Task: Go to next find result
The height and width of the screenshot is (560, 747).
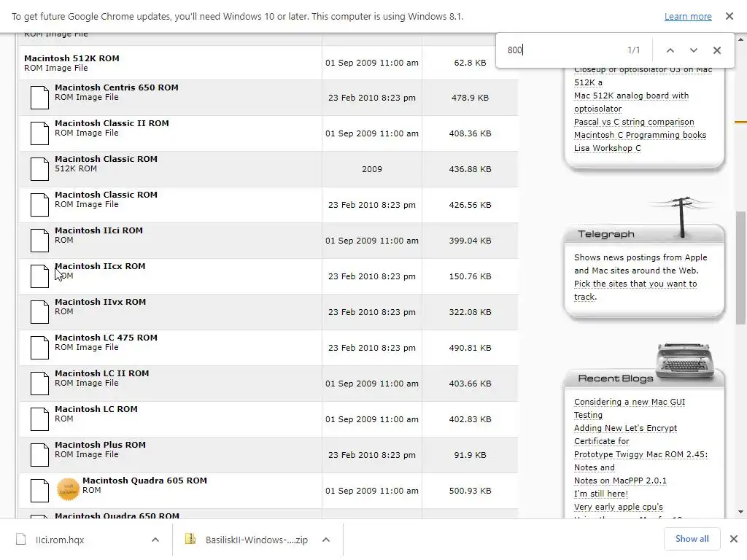Action: (x=694, y=50)
